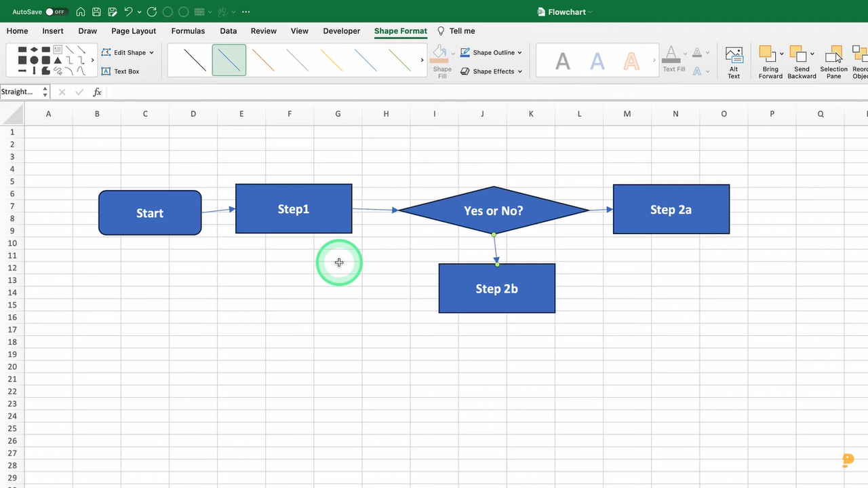Select the scribble freeform shape
868x488 pixels.
pos(58,71)
